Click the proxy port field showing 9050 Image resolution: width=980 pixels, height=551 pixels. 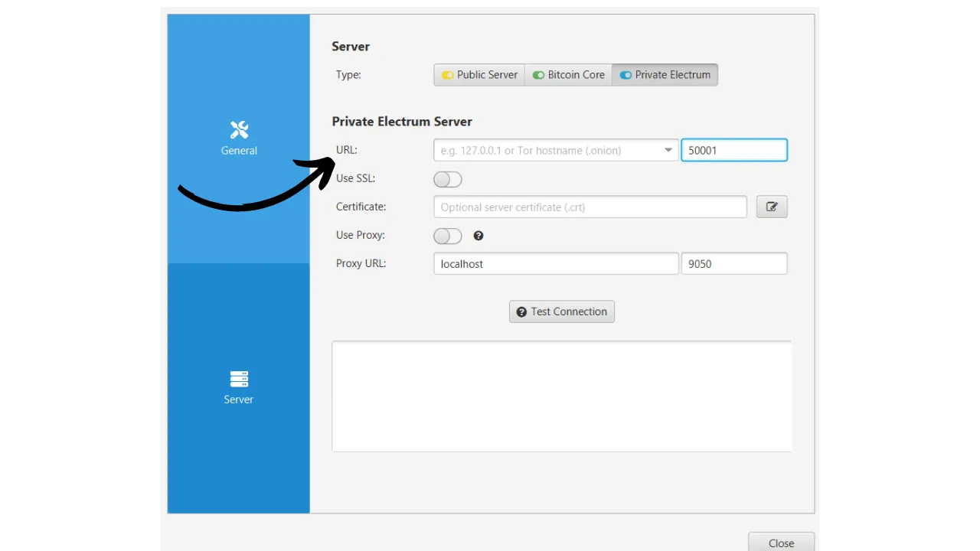[733, 264]
